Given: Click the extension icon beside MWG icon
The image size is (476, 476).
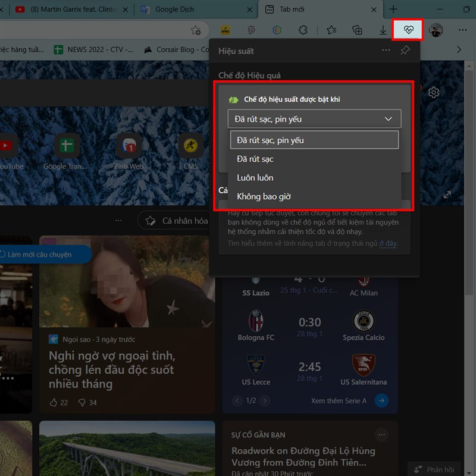Looking at the screenshot, I should [x=251, y=30].
